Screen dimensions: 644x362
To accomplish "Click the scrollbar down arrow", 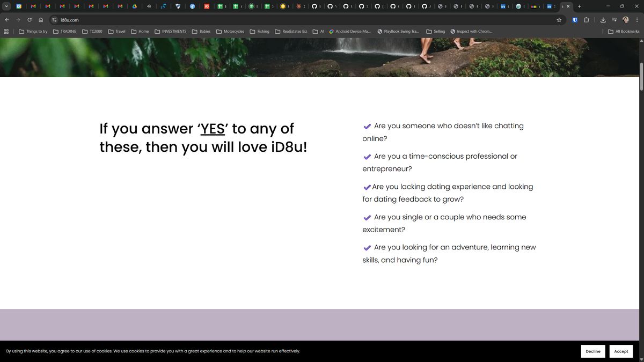I will click(641, 359).
